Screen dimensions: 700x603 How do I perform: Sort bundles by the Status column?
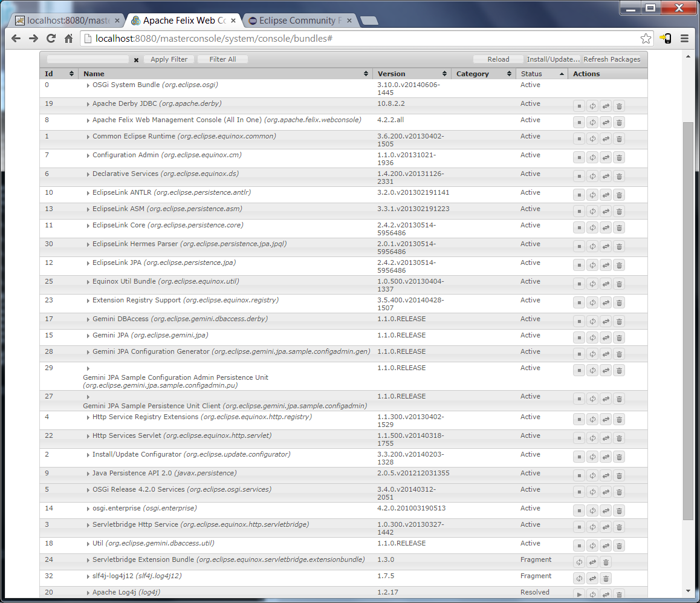pyautogui.click(x=542, y=74)
